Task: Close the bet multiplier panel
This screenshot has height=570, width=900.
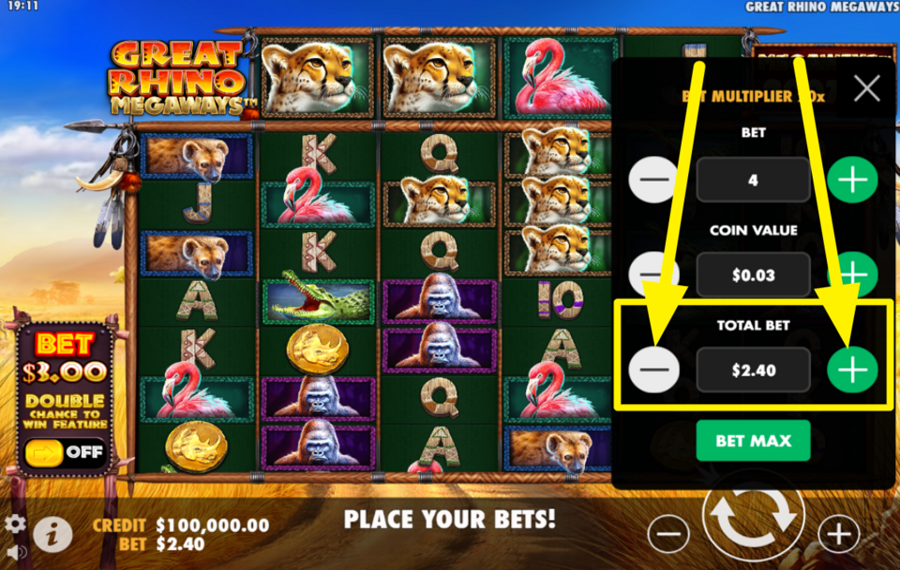Action: [866, 88]
